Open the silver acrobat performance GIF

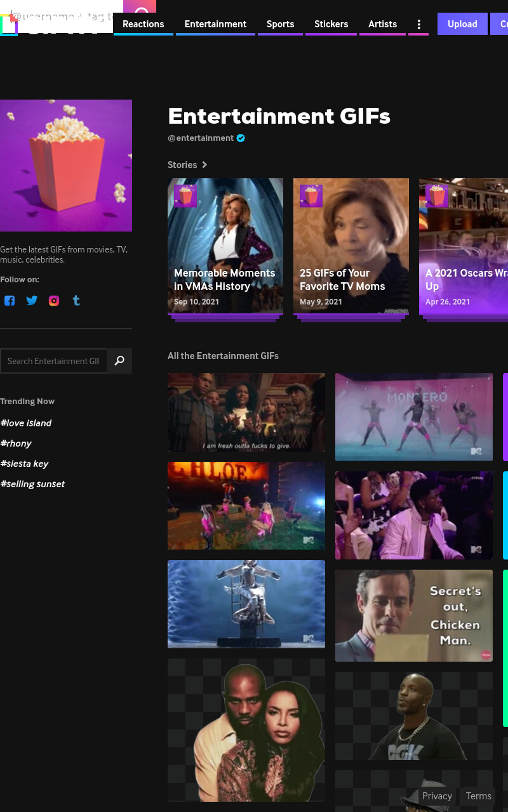tap(246, 604)
